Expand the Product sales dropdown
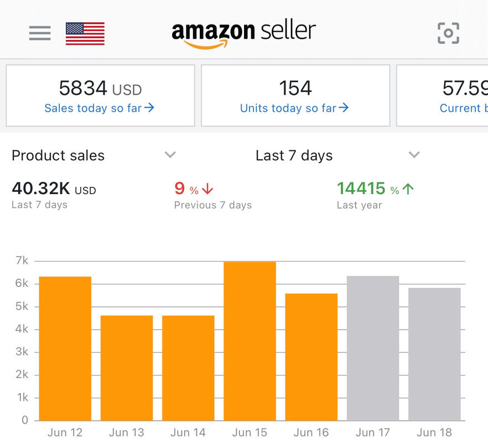The height and width of the screenshot is (448, 488). click(170, 155)
